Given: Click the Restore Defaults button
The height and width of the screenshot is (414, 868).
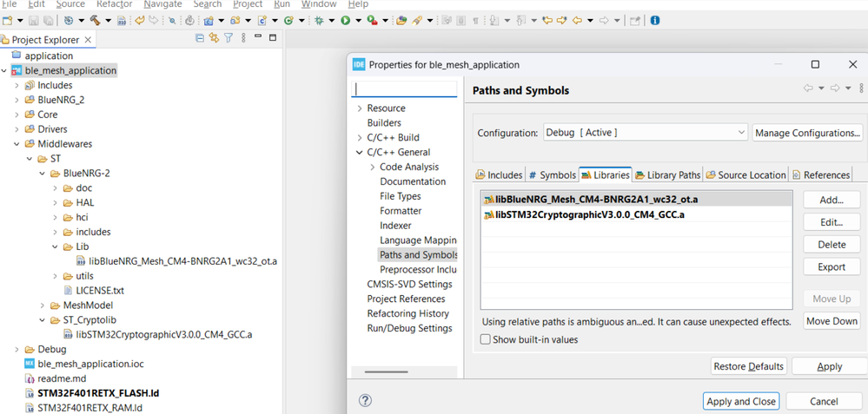Looking at the screenshot, I should pos(748,366).
